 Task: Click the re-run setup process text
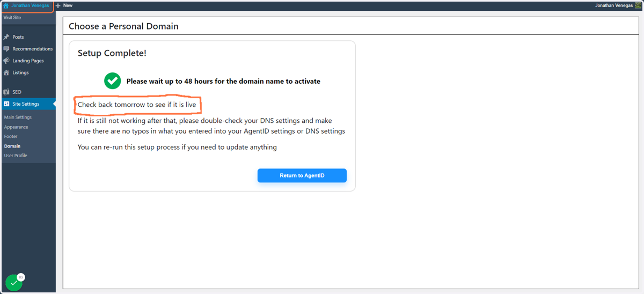click(177, 147)
